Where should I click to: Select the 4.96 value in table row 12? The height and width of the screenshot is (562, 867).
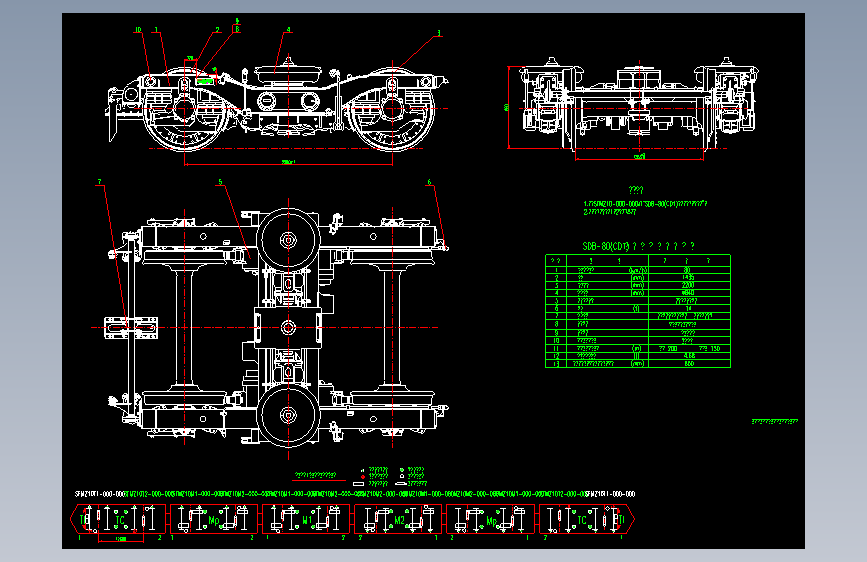point(689,356)
